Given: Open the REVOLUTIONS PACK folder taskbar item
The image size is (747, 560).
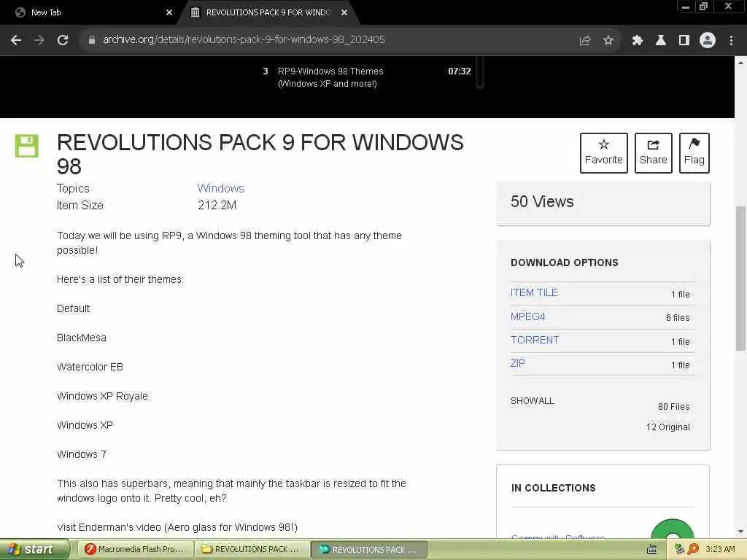Looking at the screenshot, I should 251,550.
